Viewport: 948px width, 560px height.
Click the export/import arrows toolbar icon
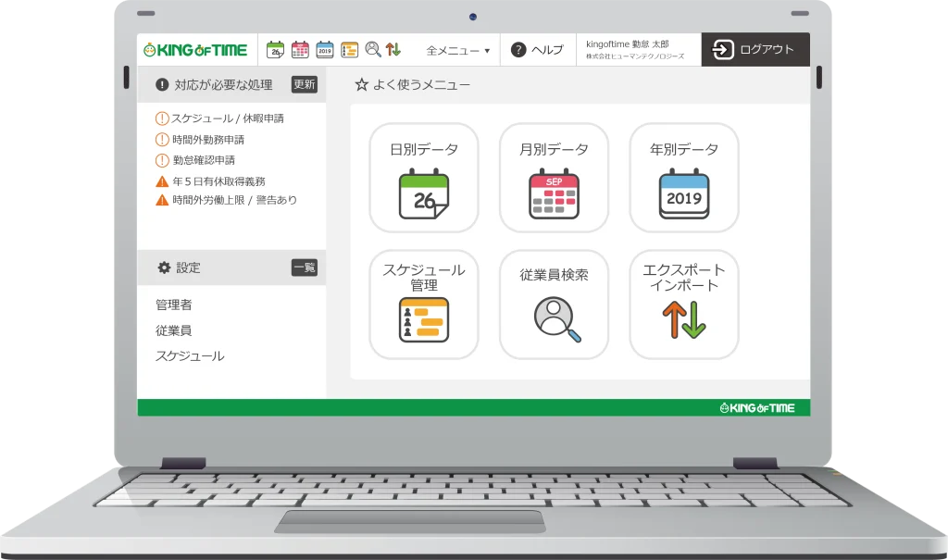tap(393, 50)
